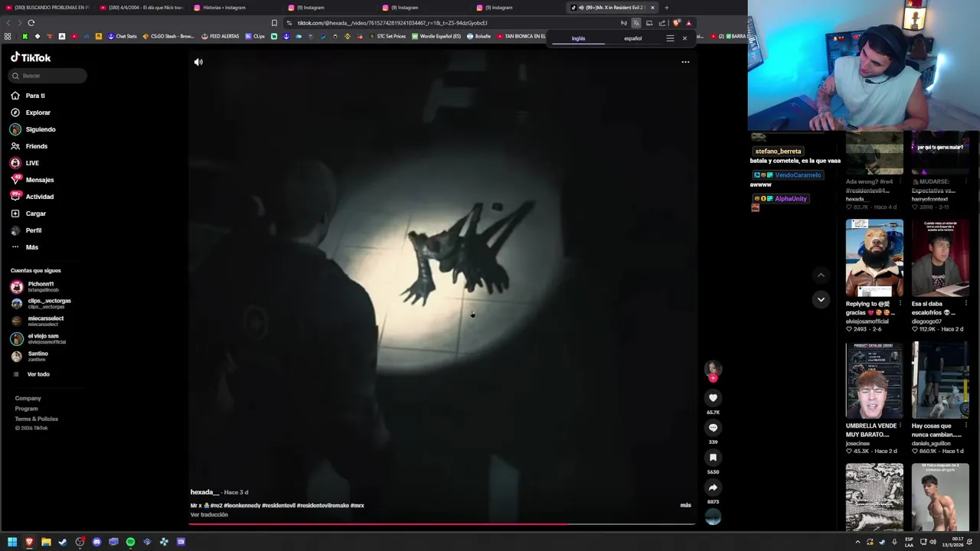Close the translate popup
Viewport: 980px width, 551px height.
684,38
